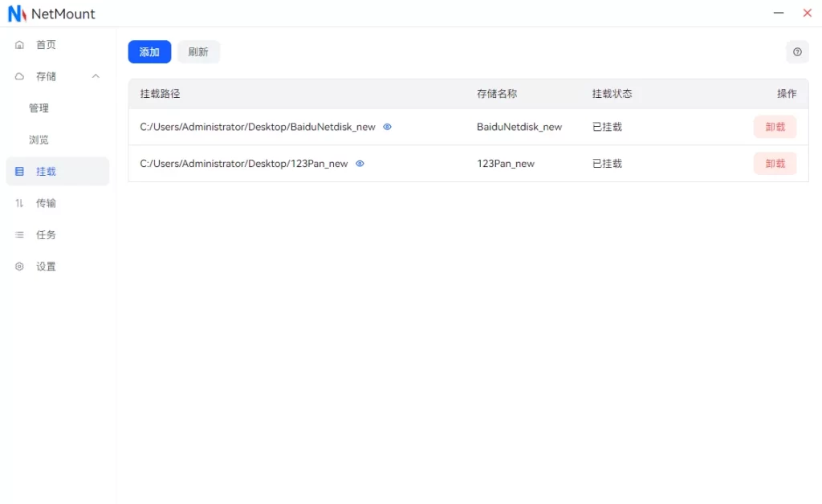The width and height of the screenshot is (822, 504).
Task: Open the help question mark icon
Action: pos(797,52)
